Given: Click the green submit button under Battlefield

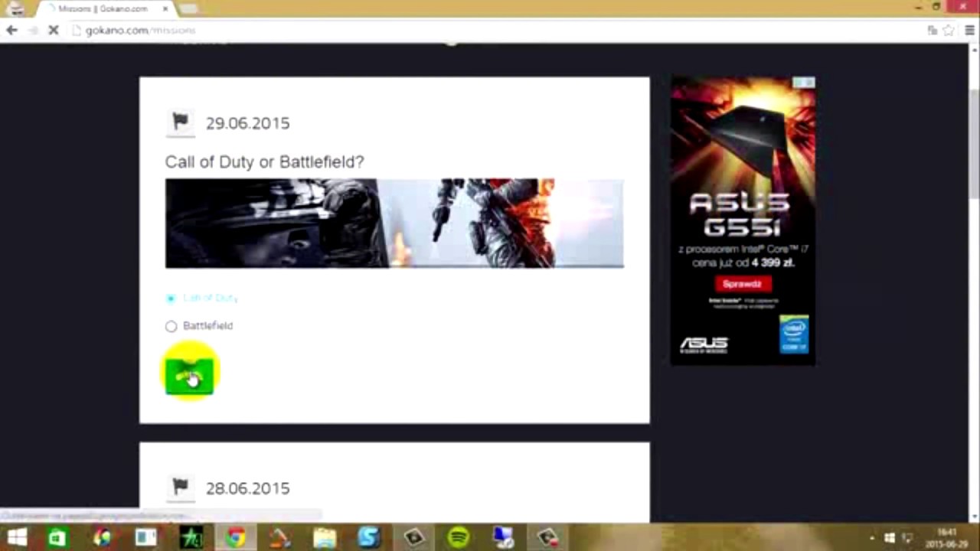Looking at the screenshot, I should 189,375.
